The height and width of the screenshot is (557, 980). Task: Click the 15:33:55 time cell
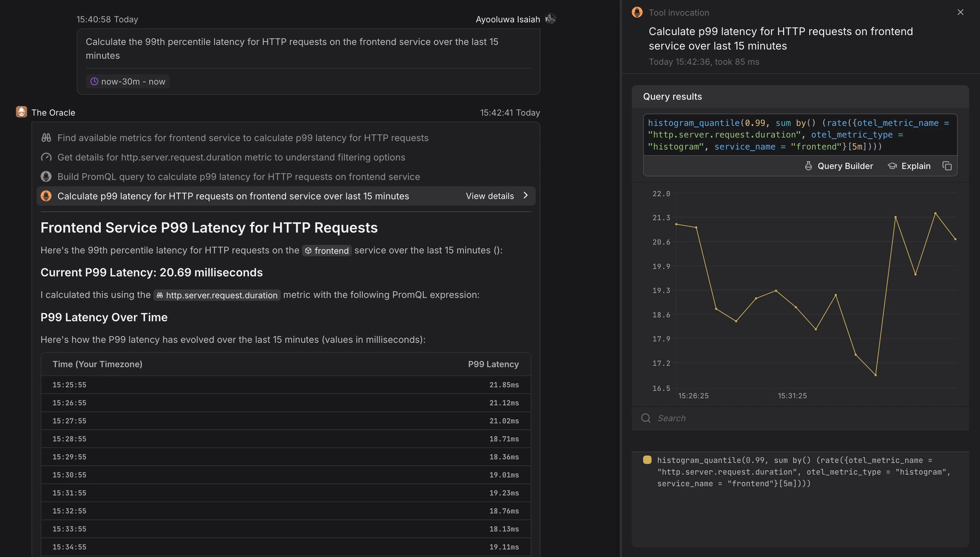click(69, 529)
